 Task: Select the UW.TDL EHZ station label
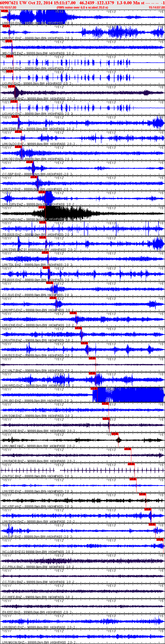click(37, 265)
